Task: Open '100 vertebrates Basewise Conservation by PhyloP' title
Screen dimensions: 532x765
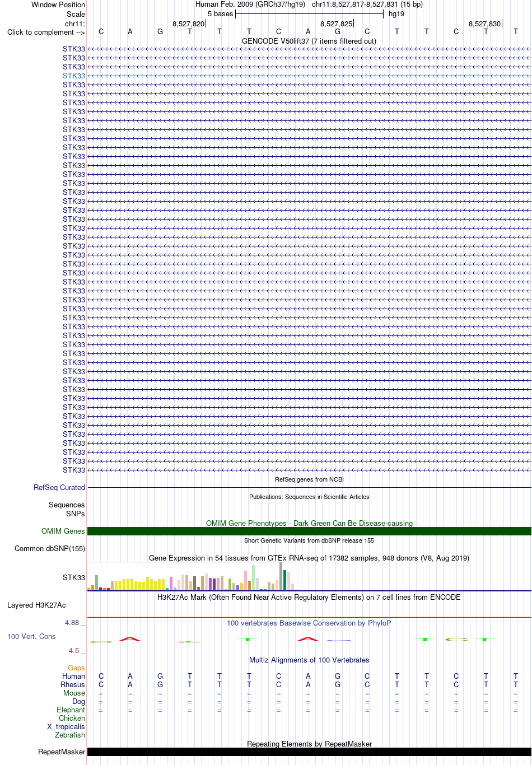Action: (309, 623)
